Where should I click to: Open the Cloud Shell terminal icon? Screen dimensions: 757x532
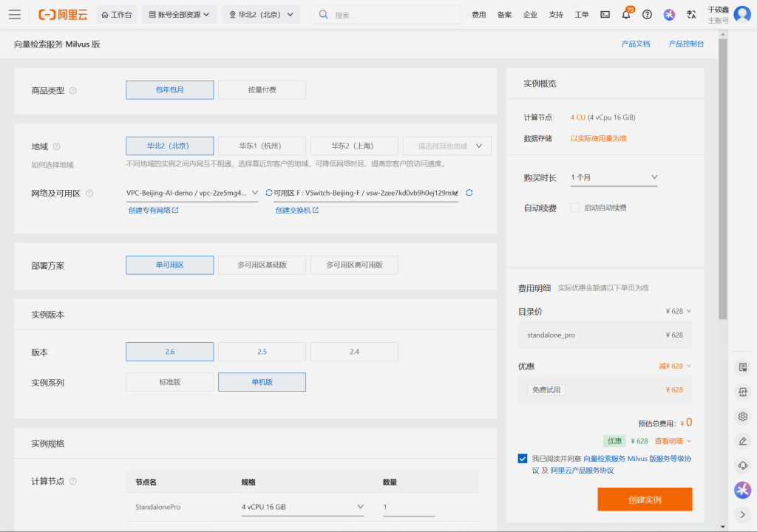[x=605, y=15]
